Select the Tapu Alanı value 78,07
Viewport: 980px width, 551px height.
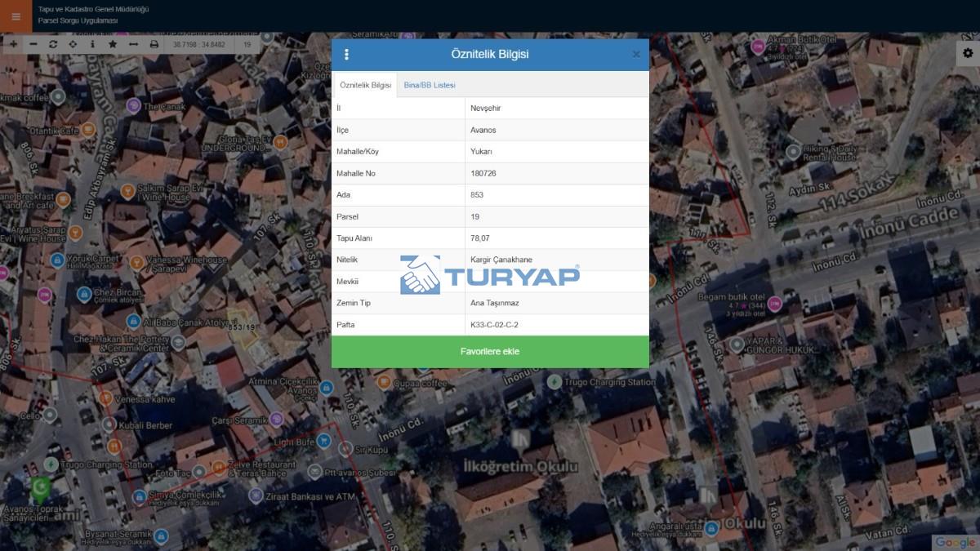click(x=557, y=238)
